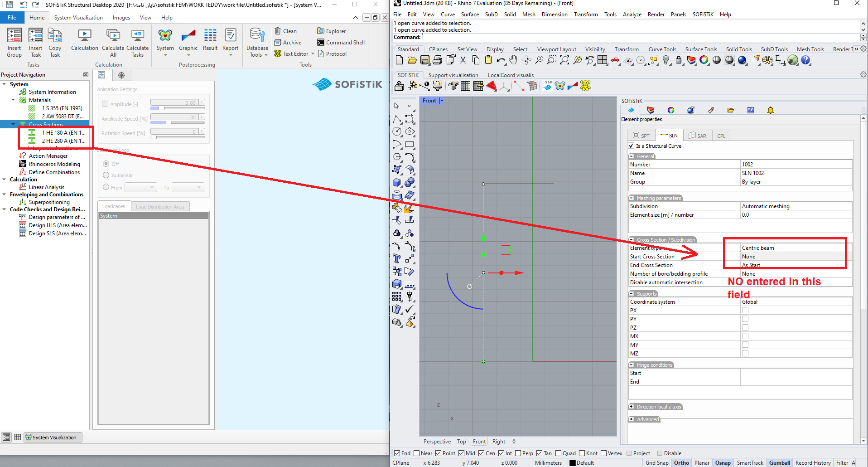Expand the Advanced section
This screenshot has height=467, width=868.
(x=632, y=419)
